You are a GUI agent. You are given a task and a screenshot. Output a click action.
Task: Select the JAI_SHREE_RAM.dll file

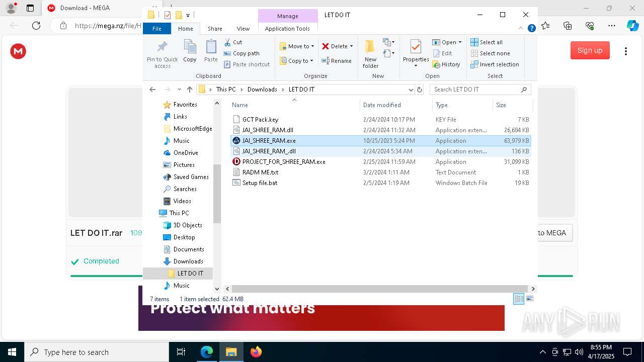(380, 130)
